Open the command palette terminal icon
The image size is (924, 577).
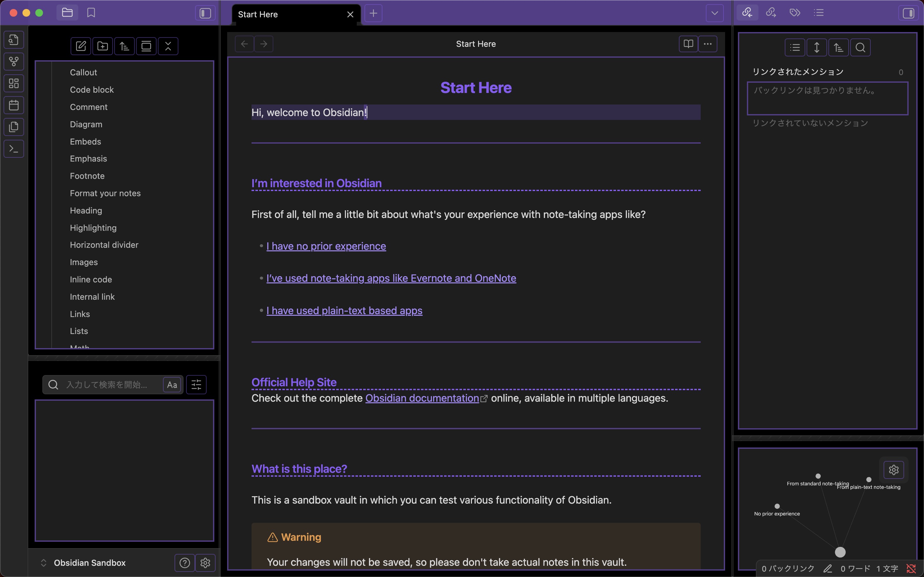tap(14, 149)
